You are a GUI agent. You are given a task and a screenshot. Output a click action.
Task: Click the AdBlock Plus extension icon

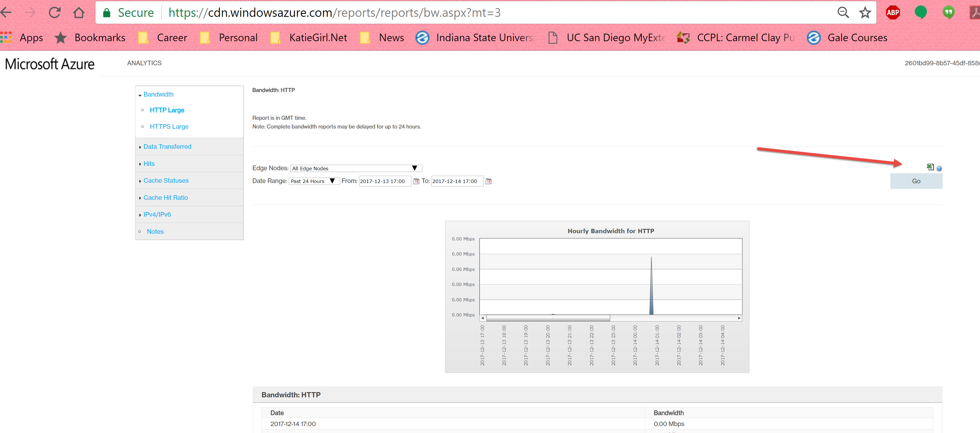(892, 12)
